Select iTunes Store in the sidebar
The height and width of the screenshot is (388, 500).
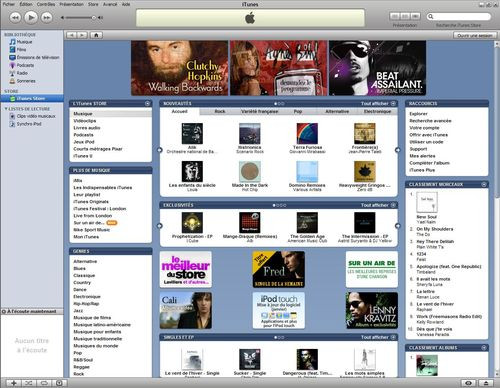pos(32,98)
